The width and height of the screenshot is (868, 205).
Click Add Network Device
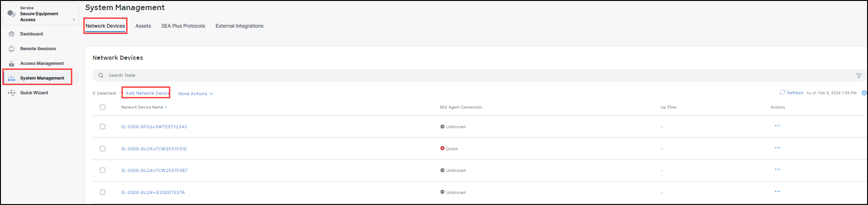point(147,93)
